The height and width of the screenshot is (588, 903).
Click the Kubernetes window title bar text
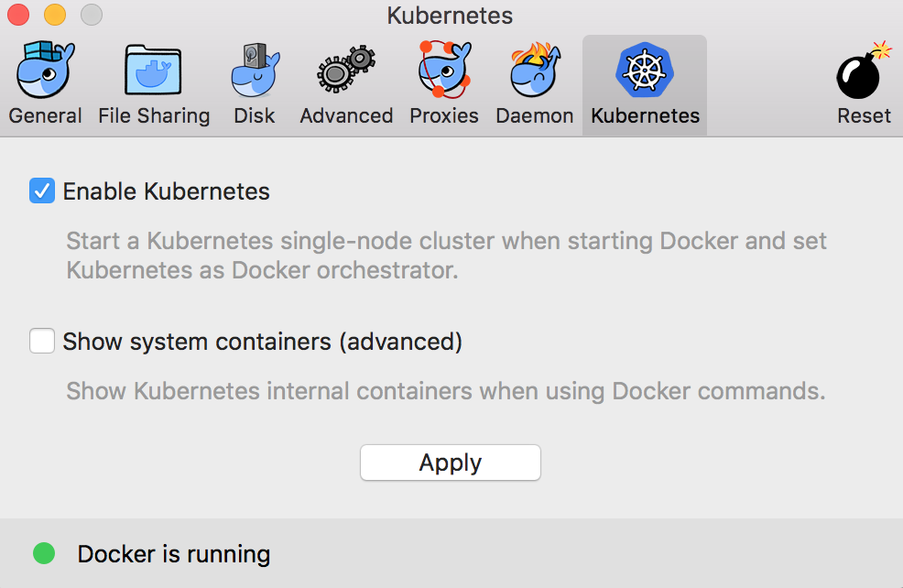coord(450,16)
